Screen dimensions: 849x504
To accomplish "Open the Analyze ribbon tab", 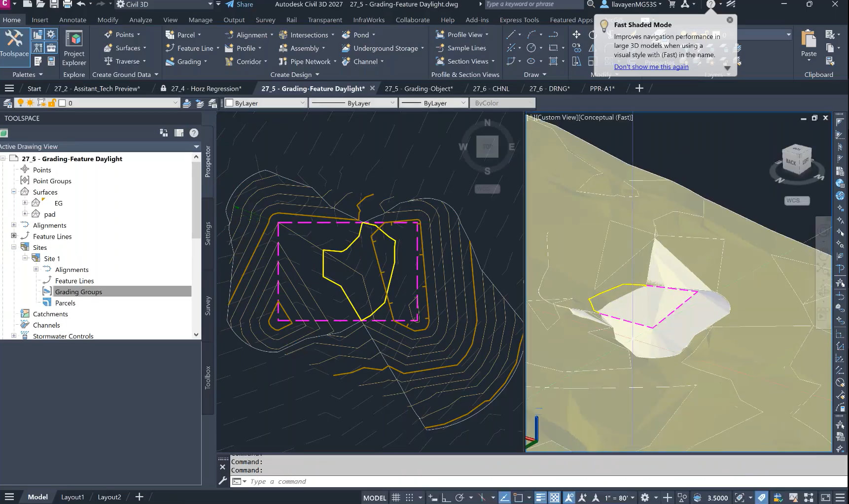I will coord(141,20).
